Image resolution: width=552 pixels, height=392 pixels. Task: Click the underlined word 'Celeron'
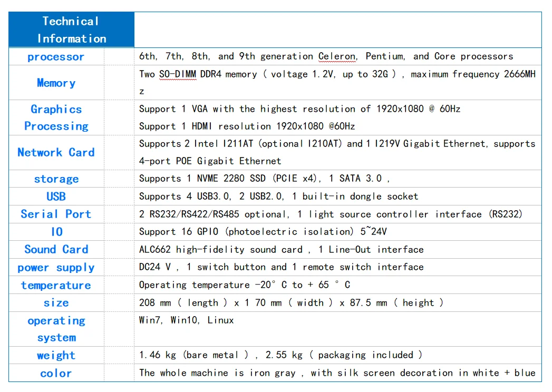point(337,56)
